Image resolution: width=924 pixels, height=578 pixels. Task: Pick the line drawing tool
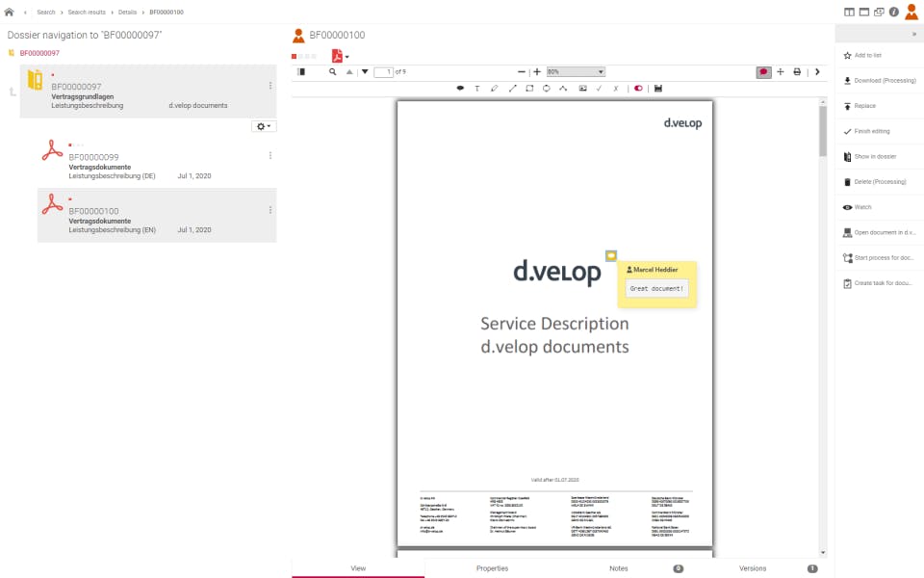point(512,88)
